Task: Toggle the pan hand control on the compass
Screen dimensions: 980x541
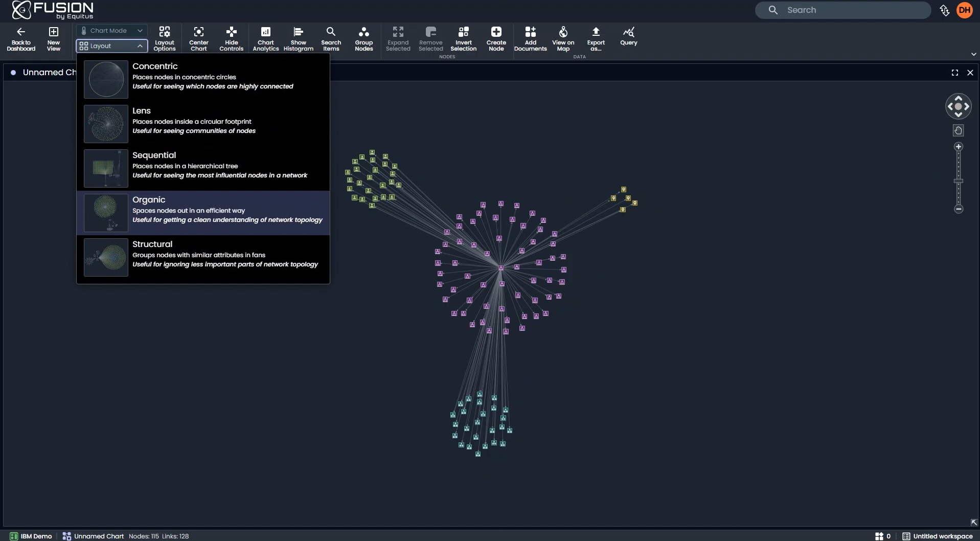Action: [x=958, y=130]
